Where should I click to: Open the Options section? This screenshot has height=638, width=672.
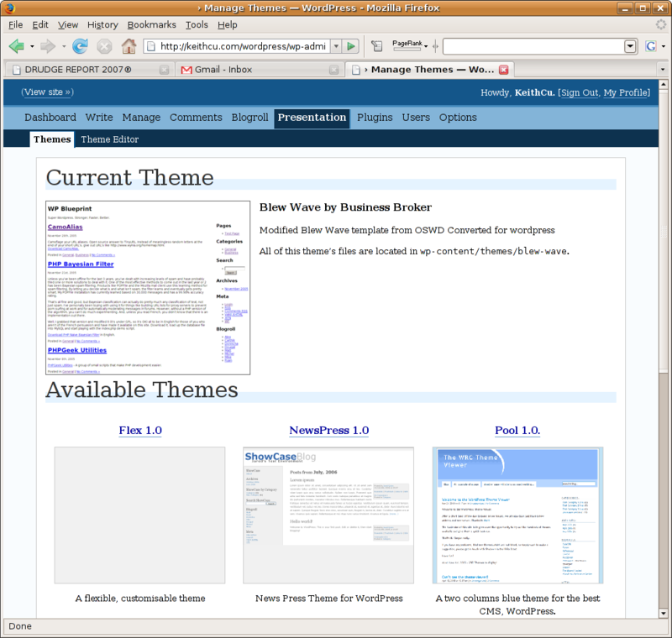[458, 118]
